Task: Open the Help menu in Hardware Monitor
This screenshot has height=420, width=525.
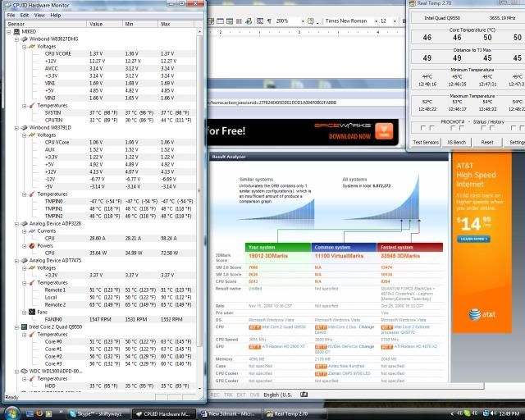Action: pos(56,15)
